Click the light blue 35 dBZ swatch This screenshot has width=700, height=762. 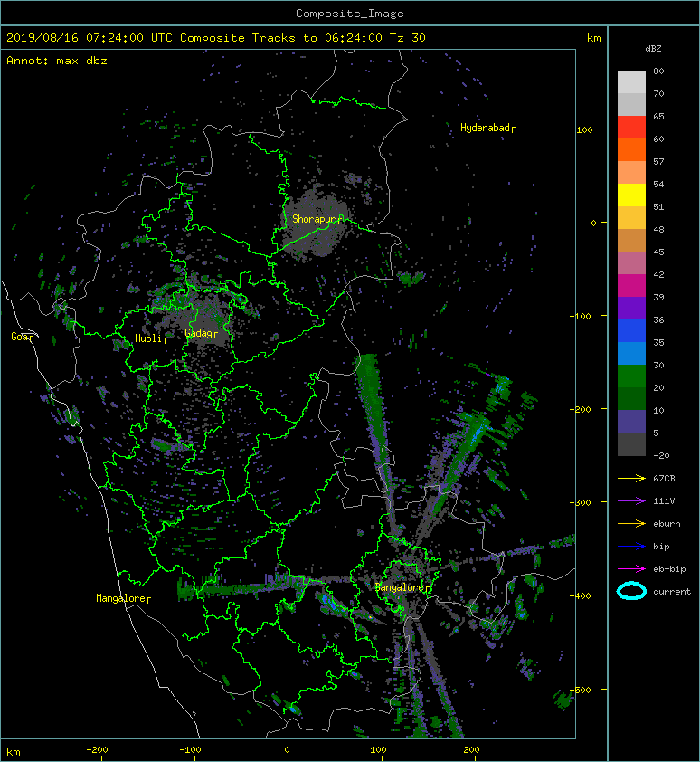[631, 353]
